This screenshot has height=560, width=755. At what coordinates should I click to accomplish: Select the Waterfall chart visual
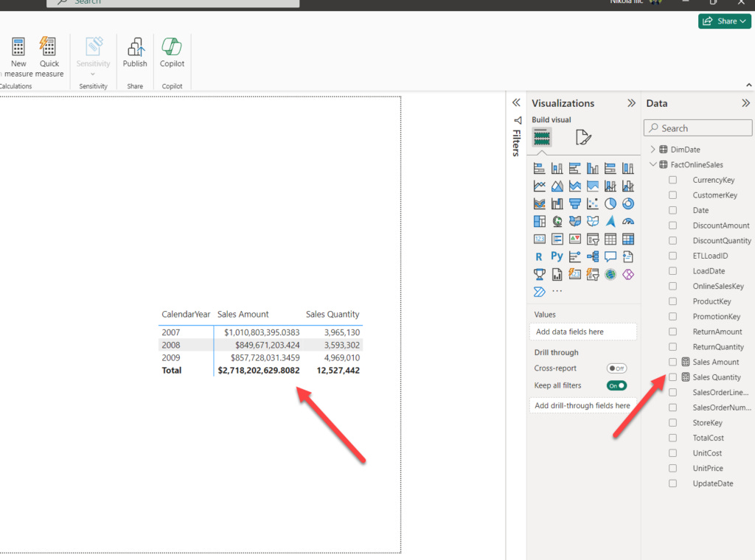pos(557,203)
